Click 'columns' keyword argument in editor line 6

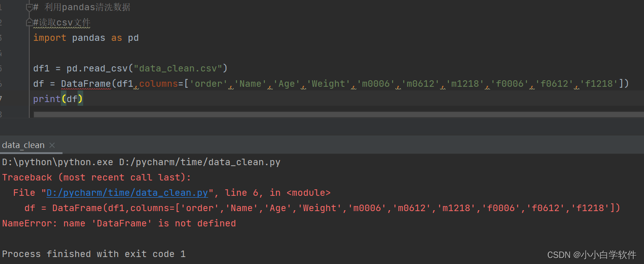(159, 84)
